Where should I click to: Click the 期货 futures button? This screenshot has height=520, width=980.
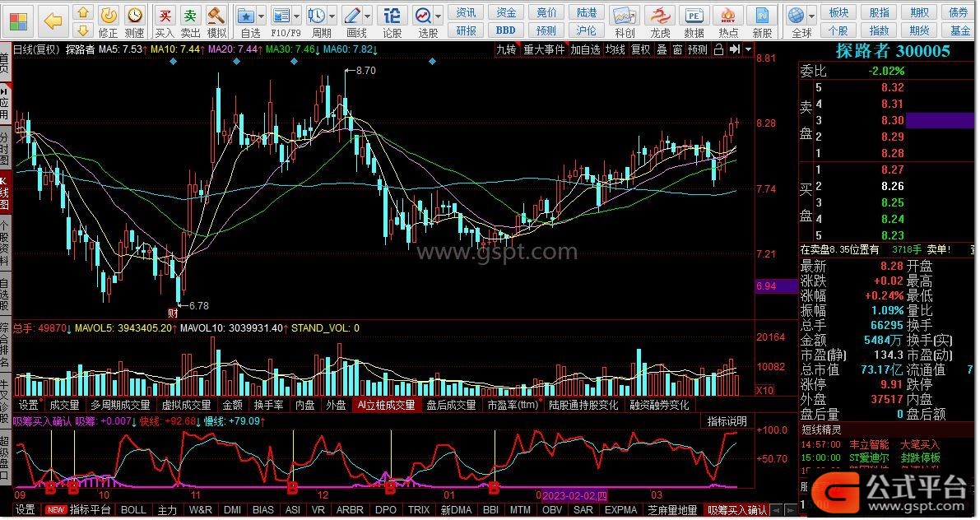click(x=919, y=30)
